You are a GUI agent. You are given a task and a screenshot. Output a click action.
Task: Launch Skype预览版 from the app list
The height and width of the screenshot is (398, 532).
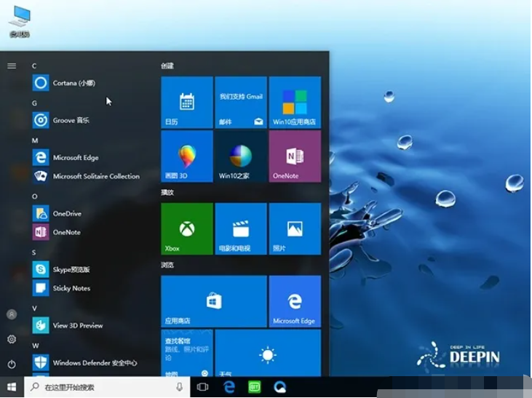[x=71, y=270]
